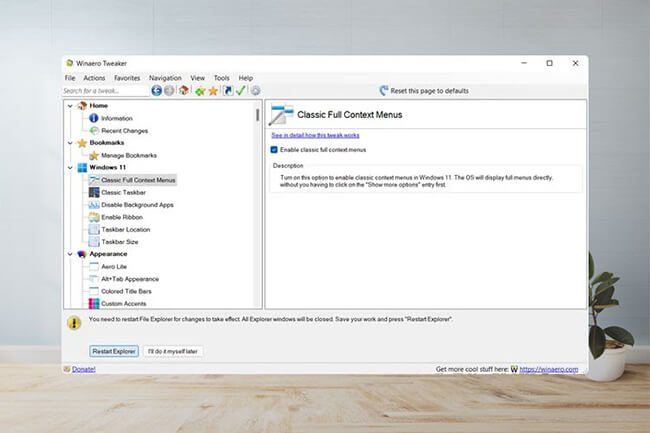Collapse the Appearance tree section
This screenshot has height=433, width=650.
tap(70, 254)
